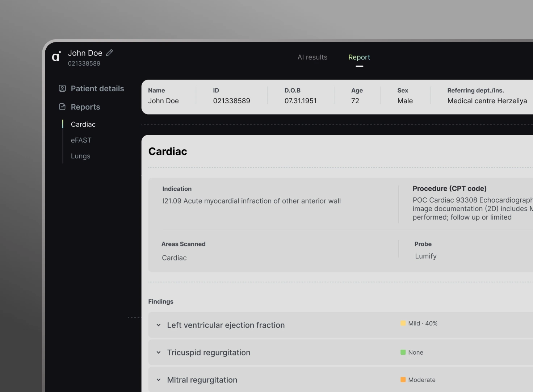Open Reports in the sidebar
Screen dimensions: 533x392
[79, 107]
